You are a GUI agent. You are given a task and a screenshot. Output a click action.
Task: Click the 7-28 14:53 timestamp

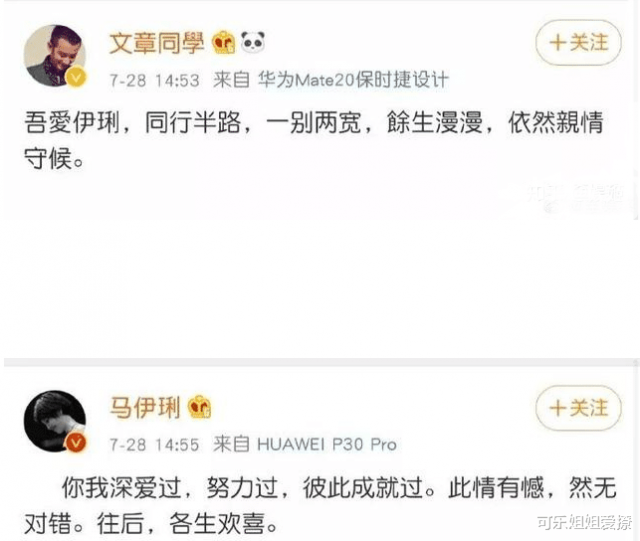coord(155,80)
